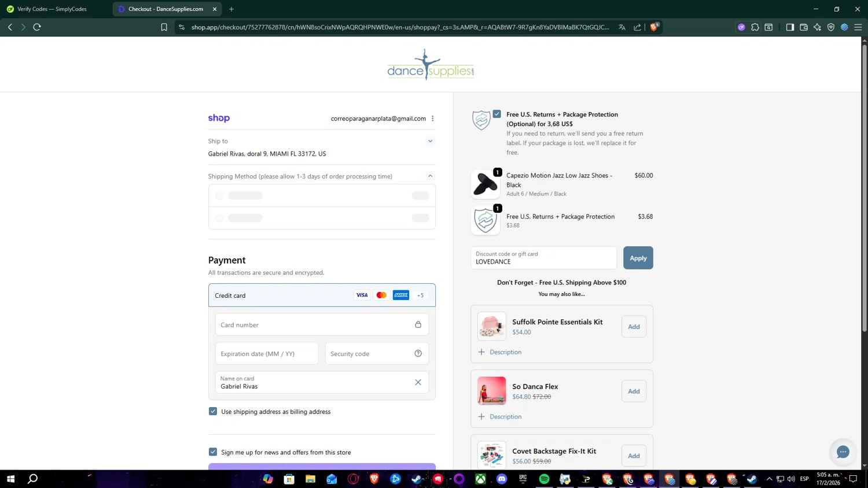Open the Brave Wallet icon
This screenshot has height=488, width=868.
click(804, 27)
